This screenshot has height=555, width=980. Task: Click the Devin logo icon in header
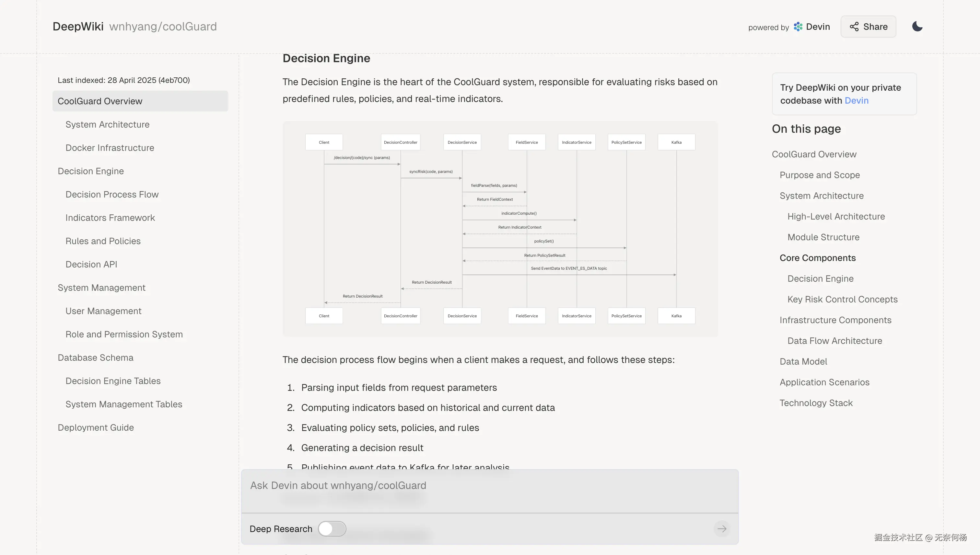[x=798, y=27]
